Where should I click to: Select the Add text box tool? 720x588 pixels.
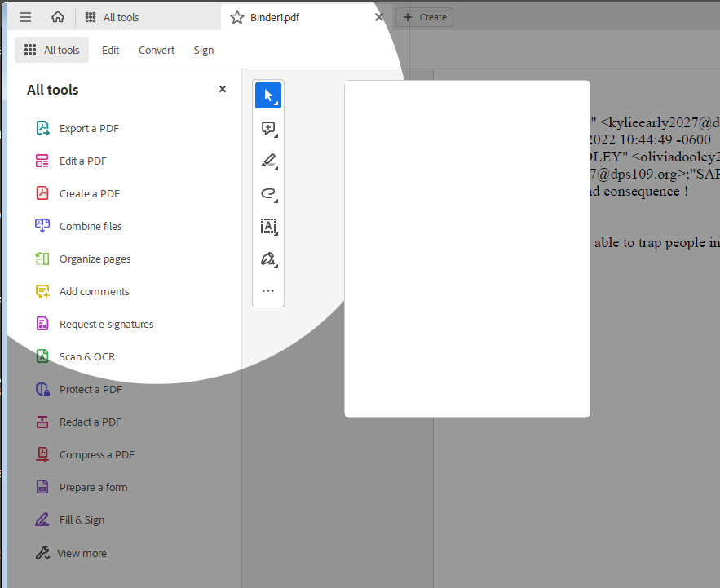click(x=267, y=226)
